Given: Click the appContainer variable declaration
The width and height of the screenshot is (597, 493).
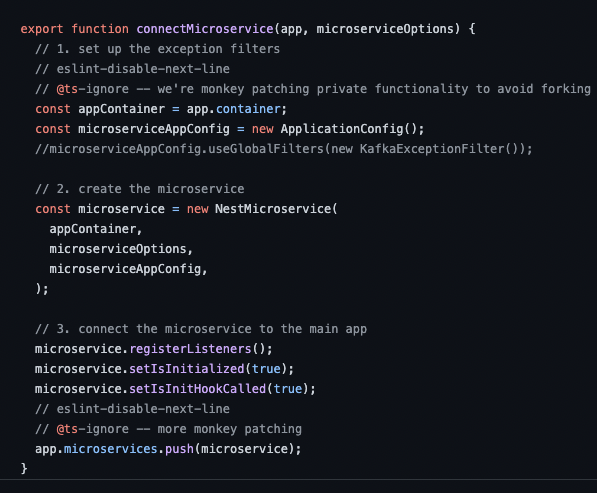Looking at the screenshot, I should pos(121,109).
